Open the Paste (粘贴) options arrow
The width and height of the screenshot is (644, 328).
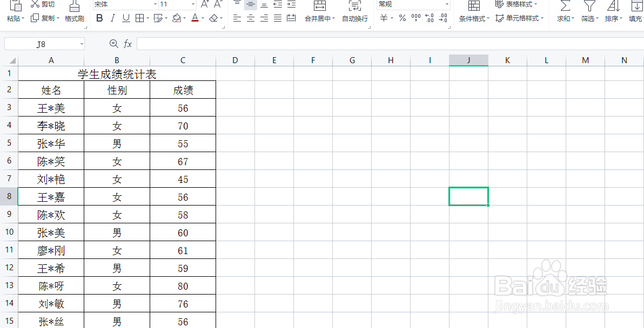click(x=23, y=18)
